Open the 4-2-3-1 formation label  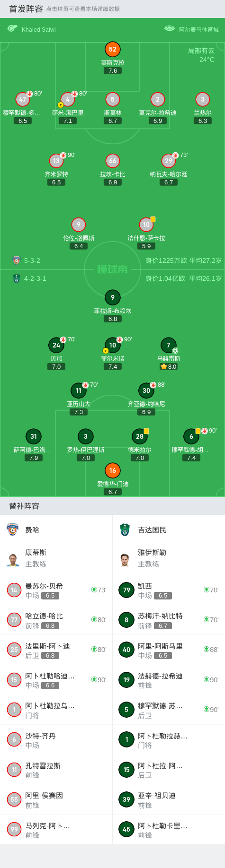35,278
